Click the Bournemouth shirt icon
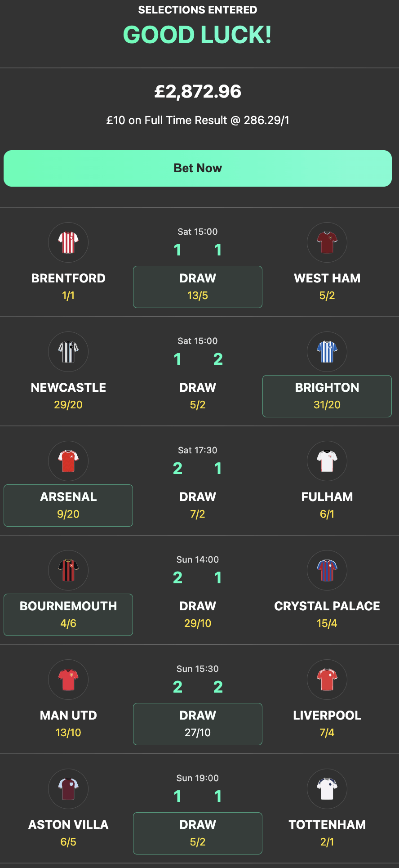This screenshot has width=399, height=868. (x=68, y=570)
